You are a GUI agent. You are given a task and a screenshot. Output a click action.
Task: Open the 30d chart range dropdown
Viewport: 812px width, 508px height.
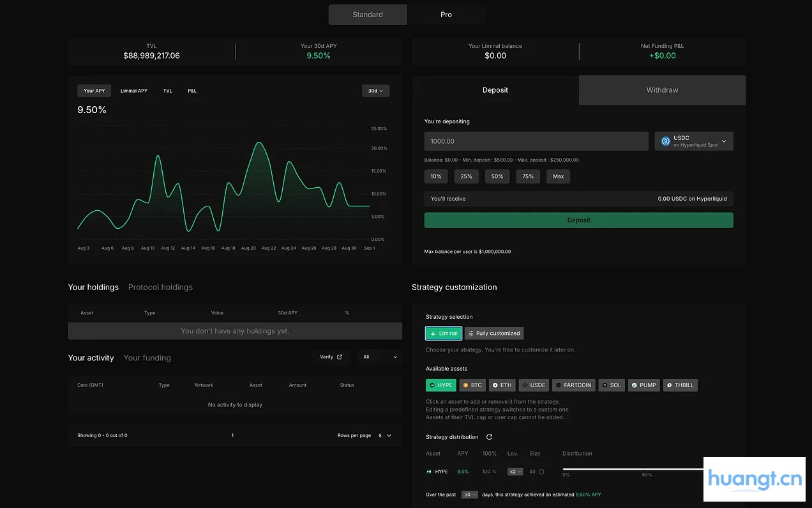point(375,91)
